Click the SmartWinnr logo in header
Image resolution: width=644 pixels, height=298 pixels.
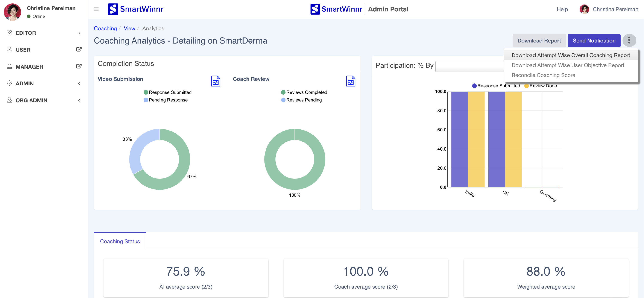136,9
